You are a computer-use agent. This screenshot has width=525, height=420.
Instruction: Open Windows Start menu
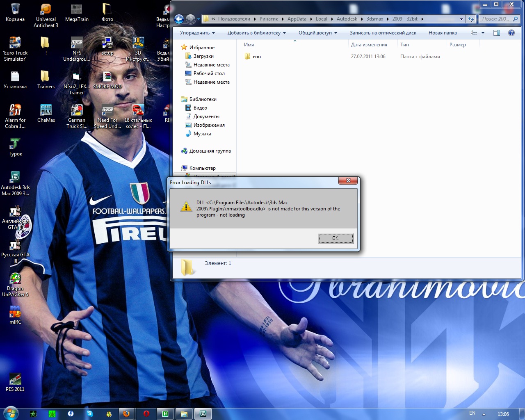click(x=11, y=413)
